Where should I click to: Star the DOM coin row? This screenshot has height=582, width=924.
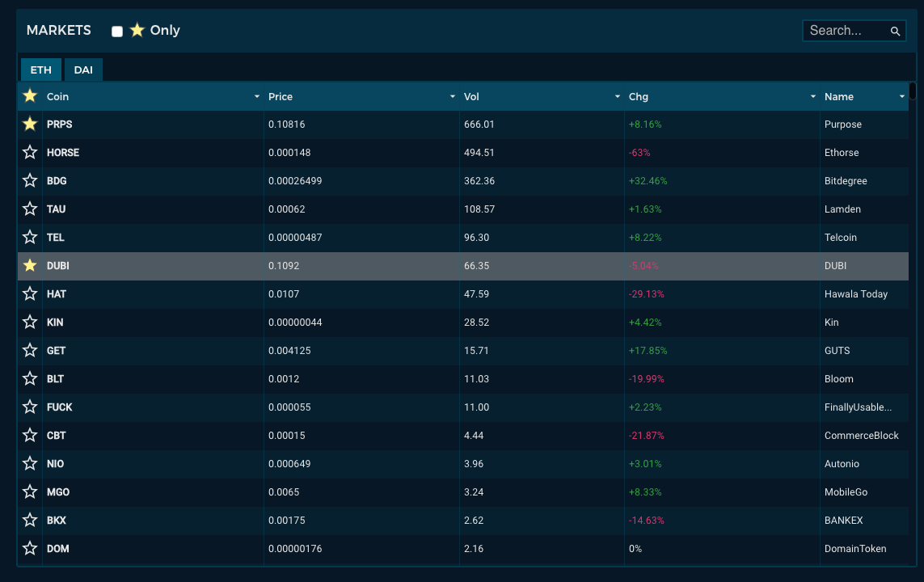[30, 548]
